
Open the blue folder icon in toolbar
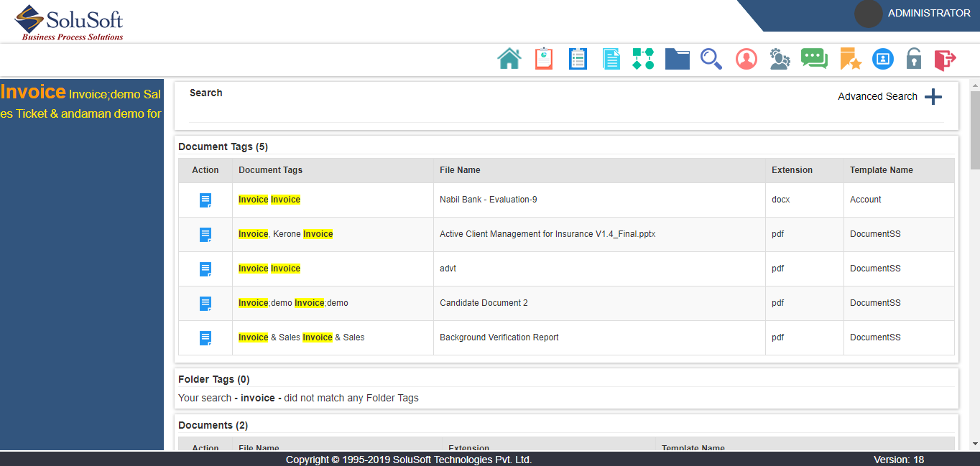[x=677, y=59]
